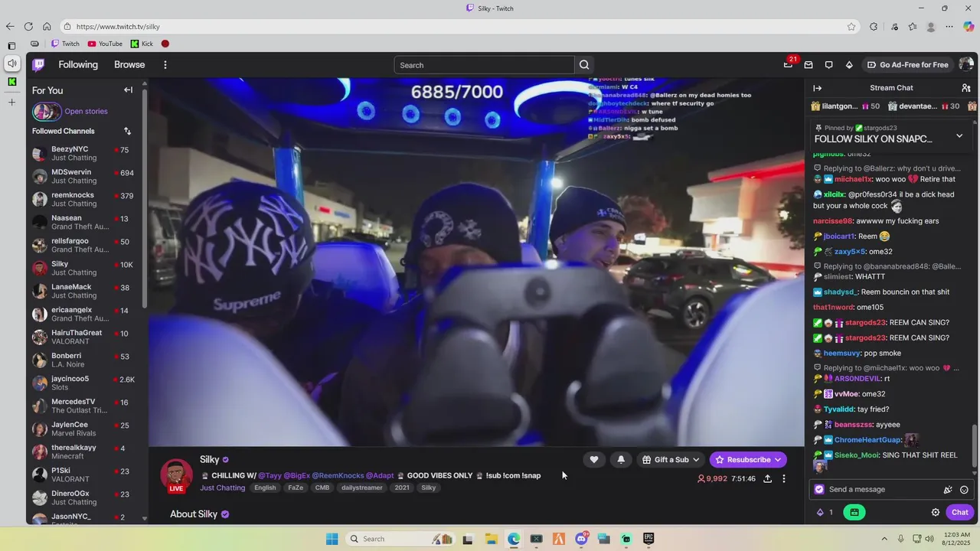The width and height of the screenshot is (980, 551).
Task: Open the Browse tab
Action: coord(129,65)
